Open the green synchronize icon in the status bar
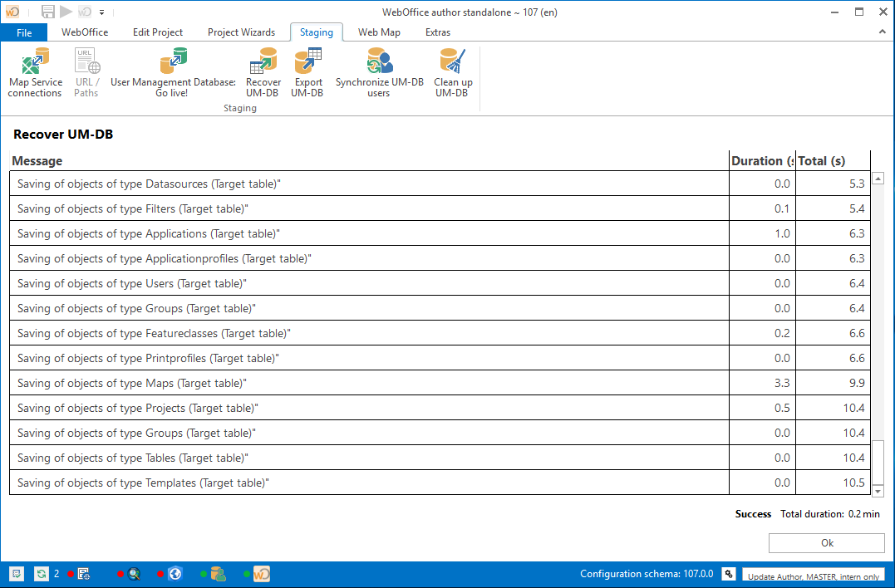The image size is (895, 588). point(42,573)
